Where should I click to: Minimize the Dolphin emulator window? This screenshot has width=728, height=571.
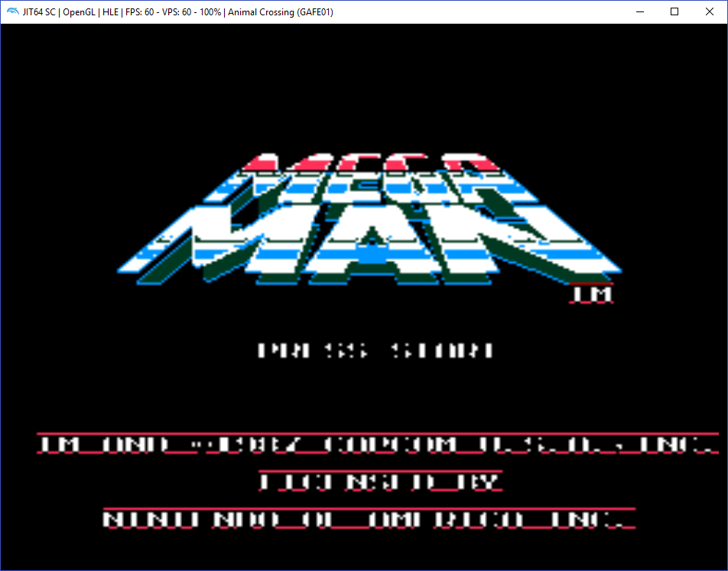tap(640, 11)
